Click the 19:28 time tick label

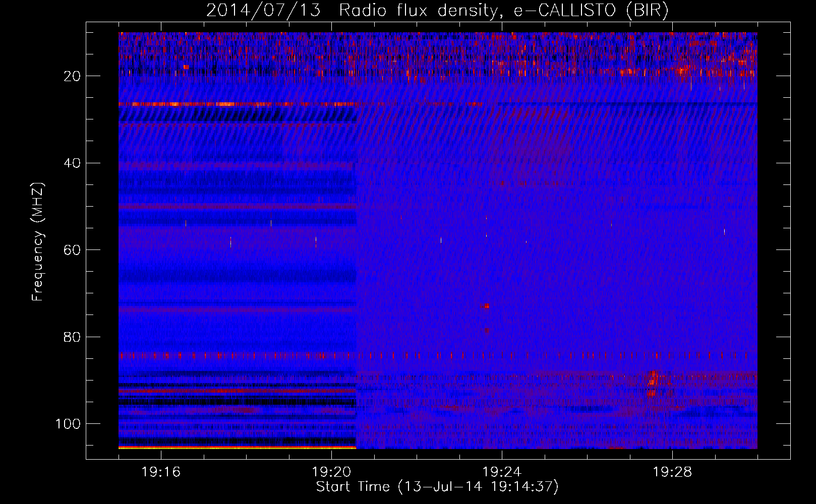tap(672, 472)
